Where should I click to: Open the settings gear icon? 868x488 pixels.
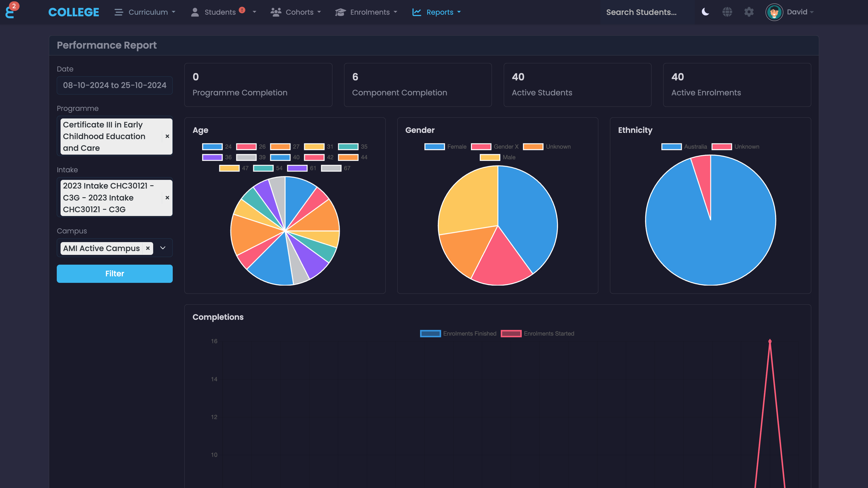[x=749, y=12]
